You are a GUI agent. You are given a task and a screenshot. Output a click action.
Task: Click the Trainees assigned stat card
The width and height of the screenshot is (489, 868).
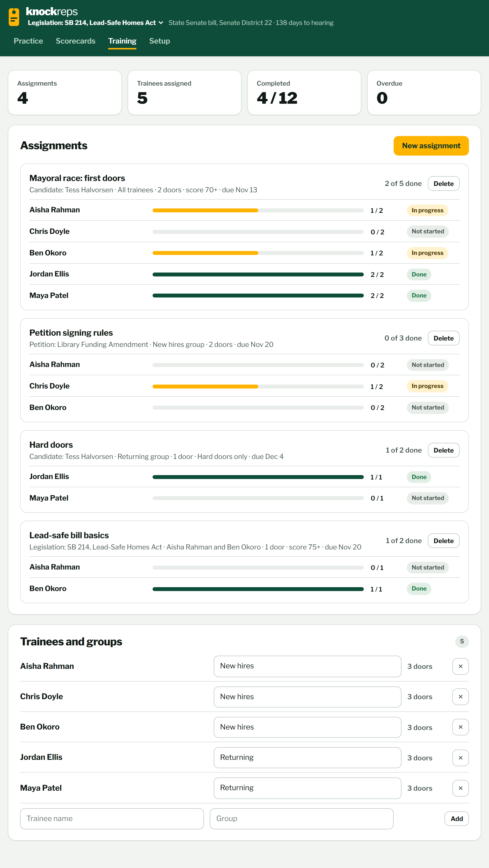pyautogui.click(x=185, y=92)
